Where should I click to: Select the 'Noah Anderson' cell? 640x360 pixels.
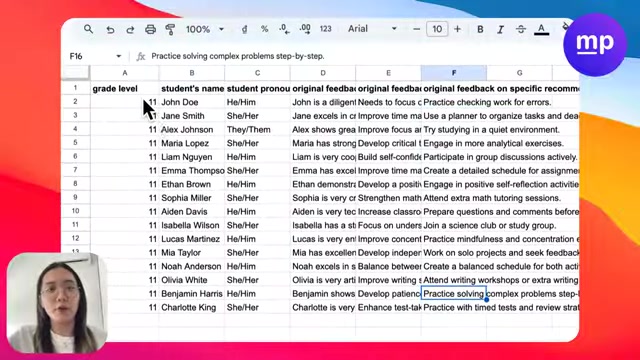pos(192,266)
